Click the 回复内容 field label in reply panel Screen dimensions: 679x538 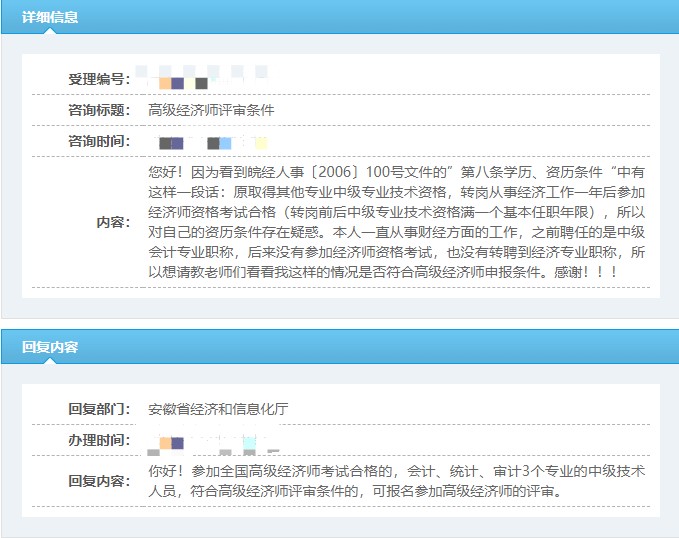[x=98, y=481]
